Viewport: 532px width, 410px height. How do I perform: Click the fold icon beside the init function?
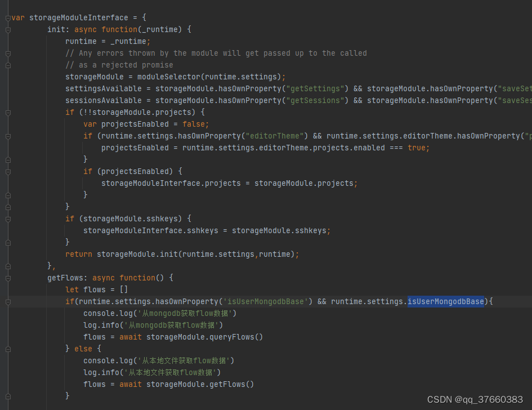point(7,29)
